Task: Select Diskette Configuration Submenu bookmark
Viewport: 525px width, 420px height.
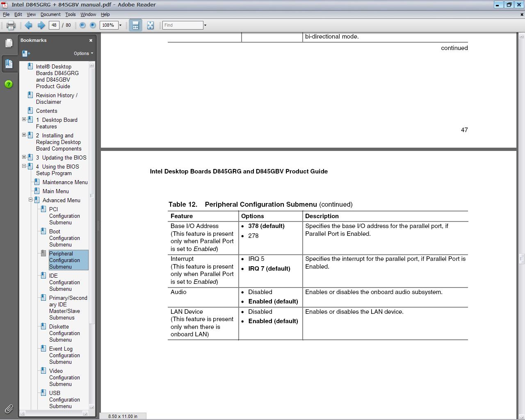Action: [64, 333]
